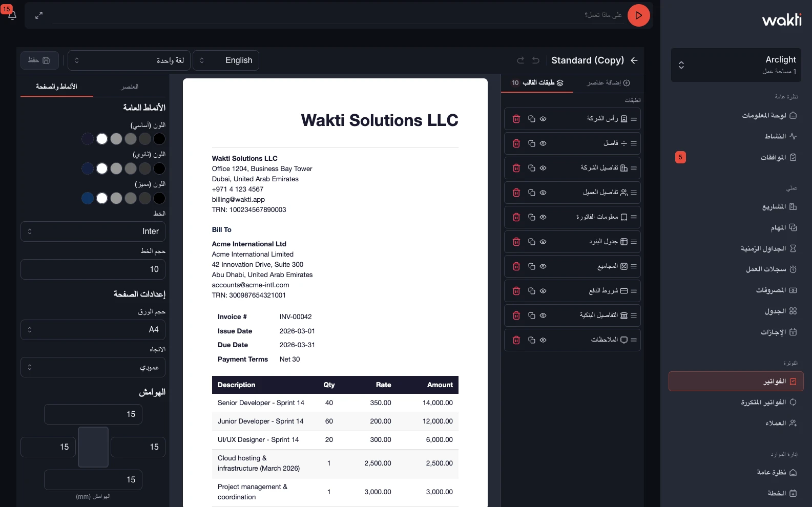This screenshot has width=812, height=507.
Task: Duplicate the المجاميع layer
Action: click(532, 266)
